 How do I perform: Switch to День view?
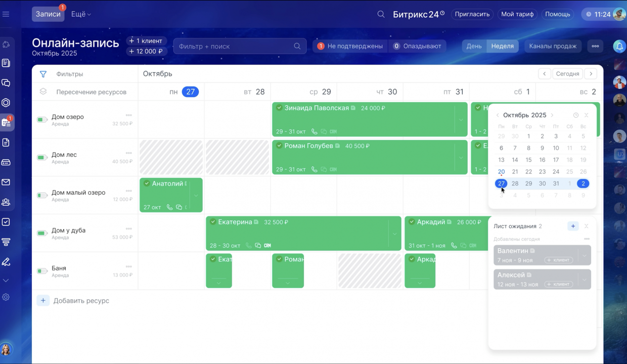[x=474, y=46]
